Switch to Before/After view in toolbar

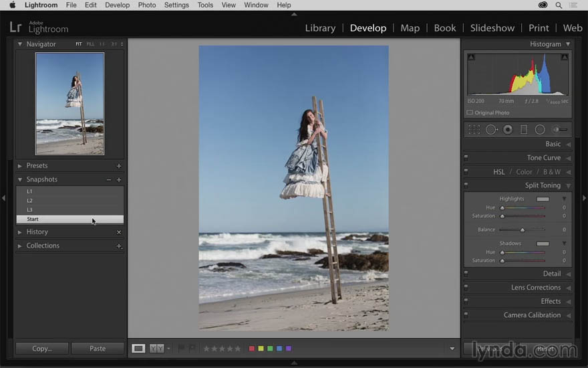[x=157, y=349]
